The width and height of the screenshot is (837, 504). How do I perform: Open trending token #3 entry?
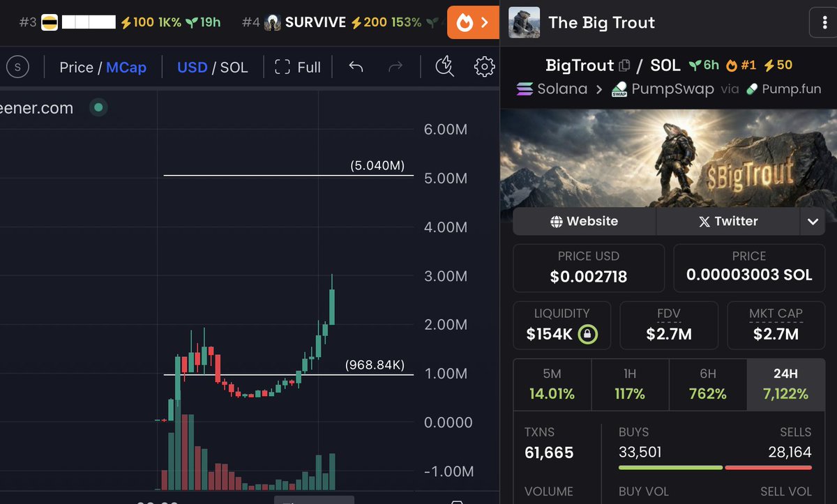[120, 22]
